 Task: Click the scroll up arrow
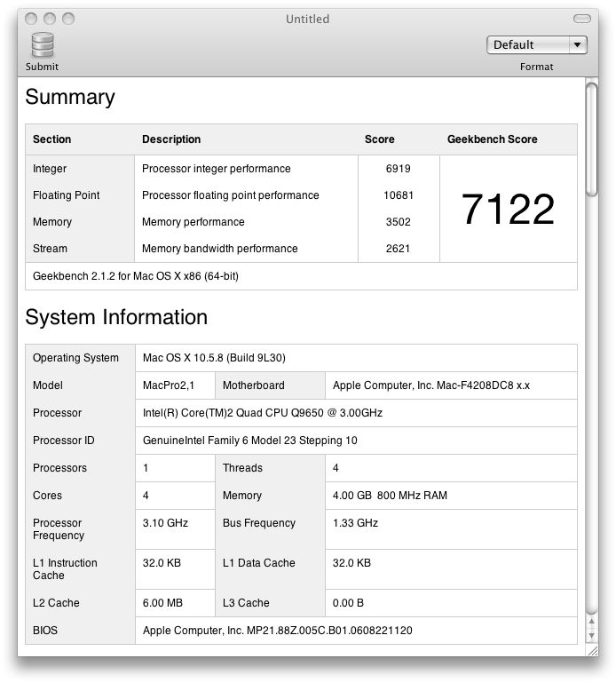pos(591,621)
